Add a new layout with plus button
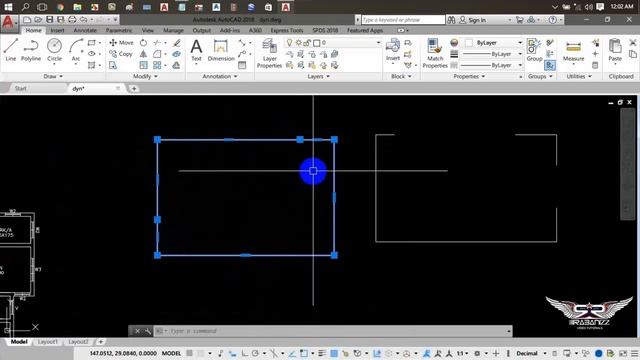Viewport: 640px width, 360px height. pyautogui.click(x=101, y=342)
